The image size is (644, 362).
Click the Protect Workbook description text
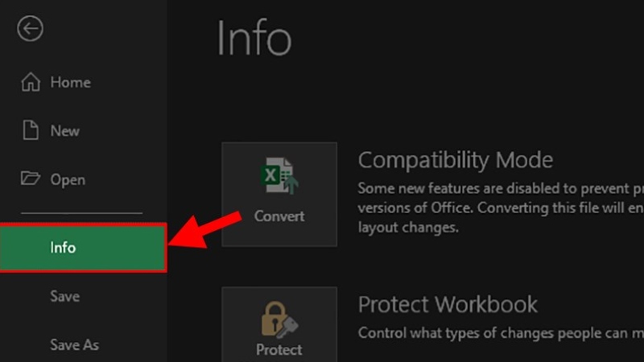pyautogui.click(x=499, y=332)
